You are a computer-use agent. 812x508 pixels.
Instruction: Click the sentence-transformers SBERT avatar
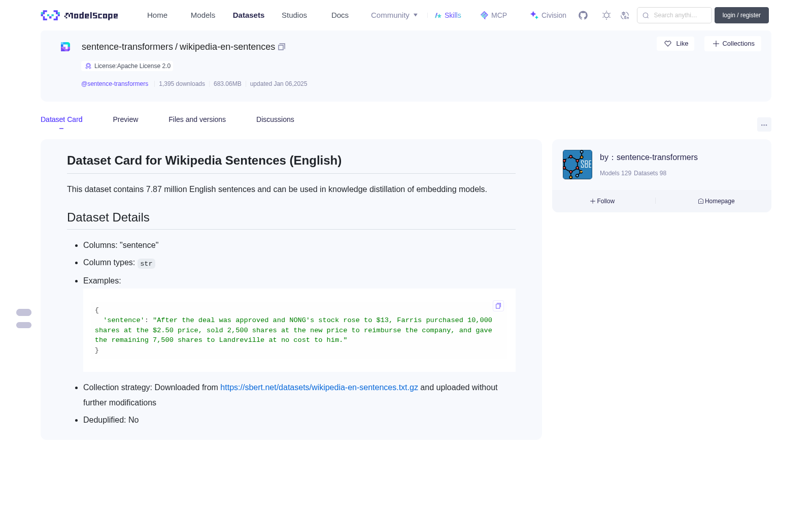pos(578,165)
